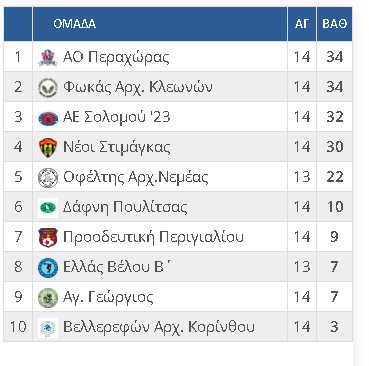Click the ΑΕ Σολομού '23 team logo
The height and width of the screenshot is (366, 369).
coord(48,117)
